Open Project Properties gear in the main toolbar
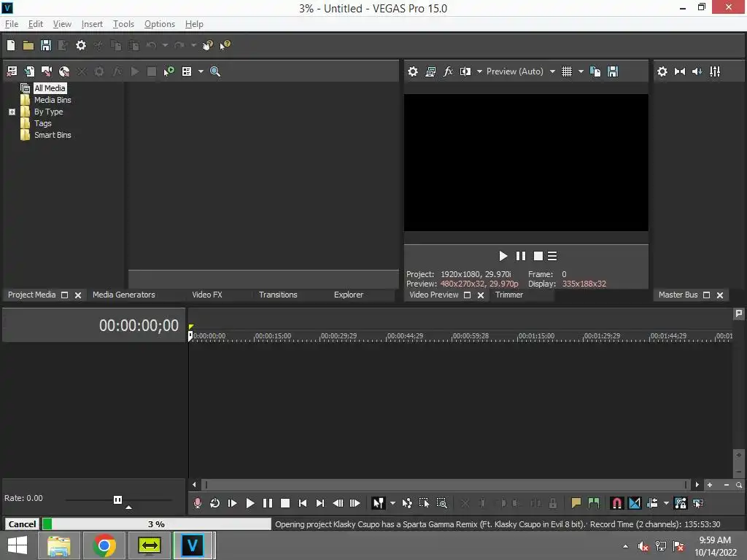 (x=81, y=45)
